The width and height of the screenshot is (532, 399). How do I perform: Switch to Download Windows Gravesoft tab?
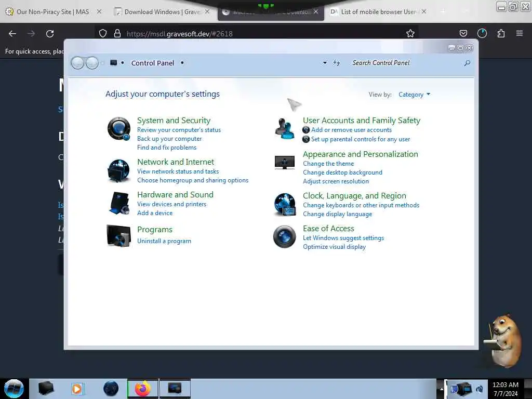(x=162, y=12)
